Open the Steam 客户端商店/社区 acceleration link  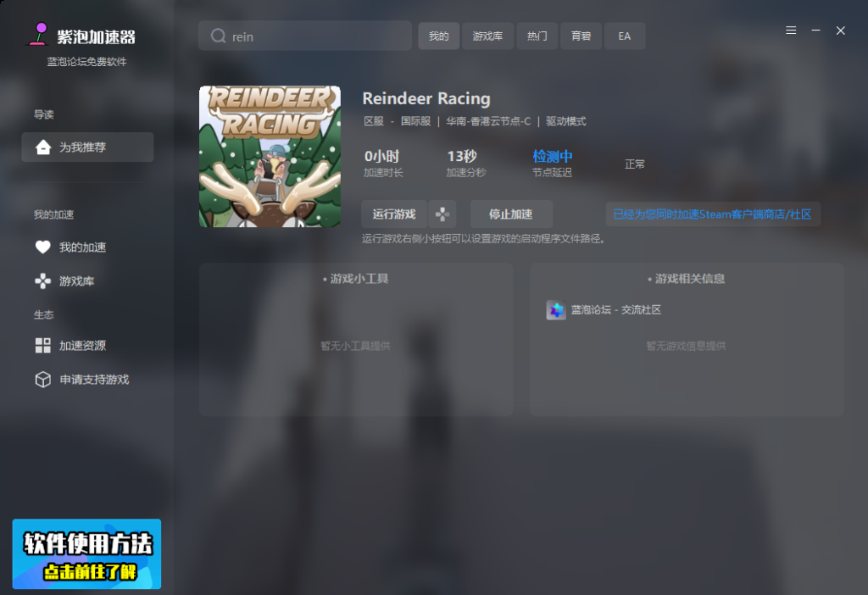coord(712,214)
